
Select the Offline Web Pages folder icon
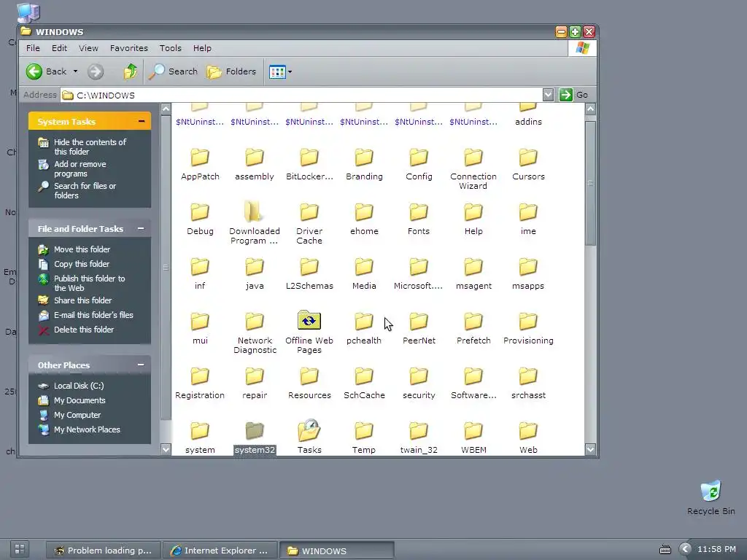(309, 321)
